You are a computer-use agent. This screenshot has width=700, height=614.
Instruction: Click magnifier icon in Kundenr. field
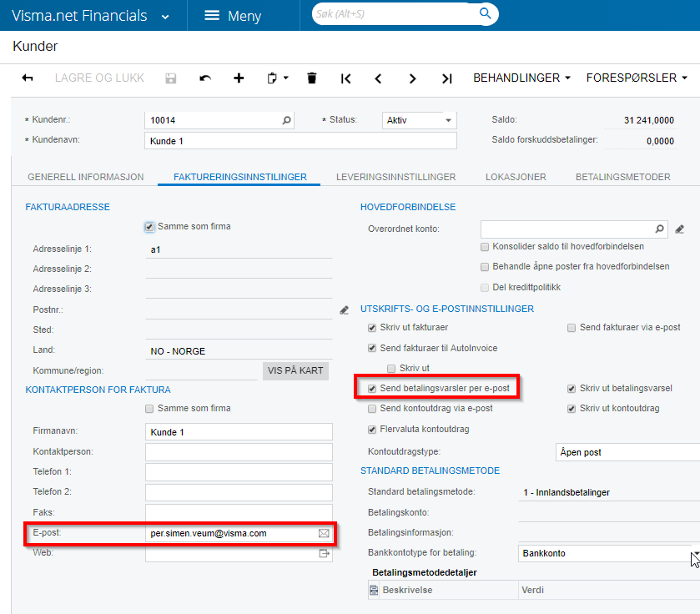(x=286, y=120)
